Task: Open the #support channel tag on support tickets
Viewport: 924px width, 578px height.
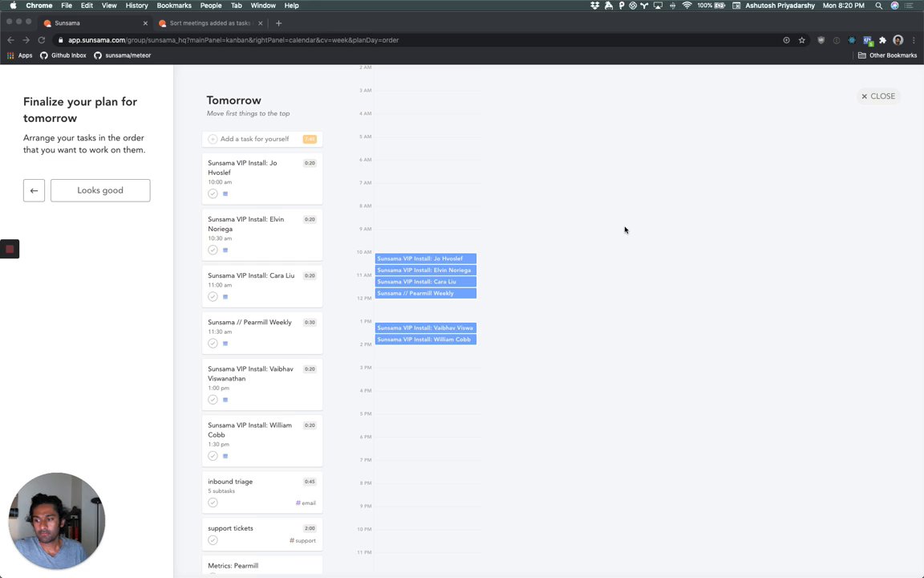Action: (302, 541)
